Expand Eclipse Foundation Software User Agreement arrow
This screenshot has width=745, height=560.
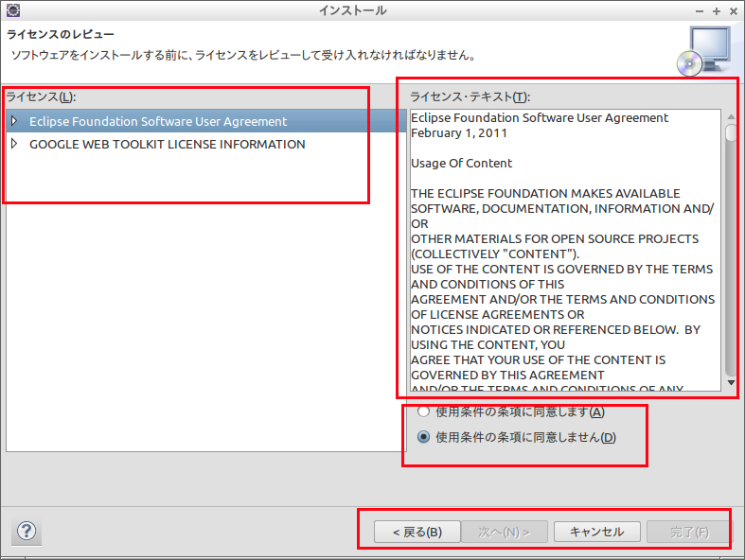[14, 121]
